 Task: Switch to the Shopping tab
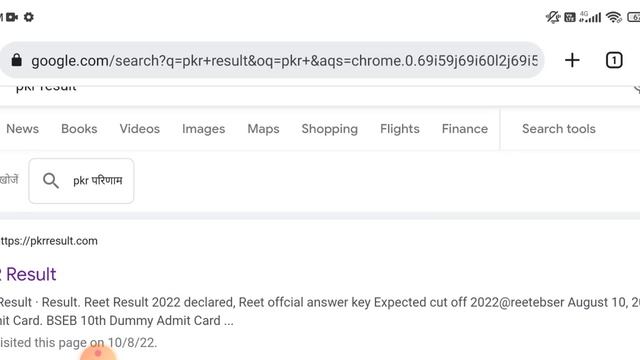coord(329,129)
